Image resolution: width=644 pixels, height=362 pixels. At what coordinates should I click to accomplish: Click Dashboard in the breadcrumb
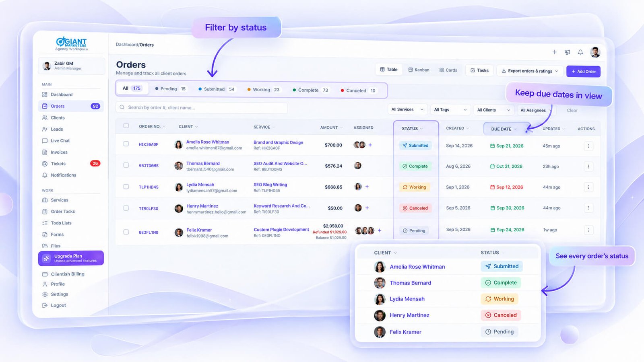pos(127,45)
